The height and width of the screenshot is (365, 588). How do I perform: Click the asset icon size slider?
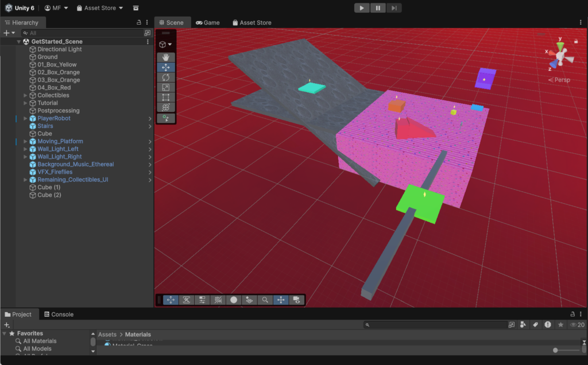[555, 350]
